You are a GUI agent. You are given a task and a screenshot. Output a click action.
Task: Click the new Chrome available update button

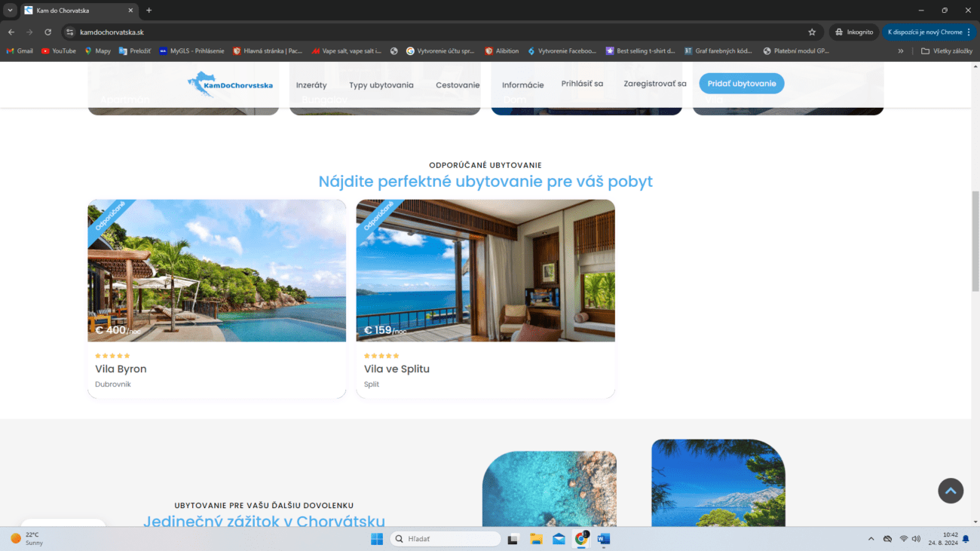click(x=929, y=32)
